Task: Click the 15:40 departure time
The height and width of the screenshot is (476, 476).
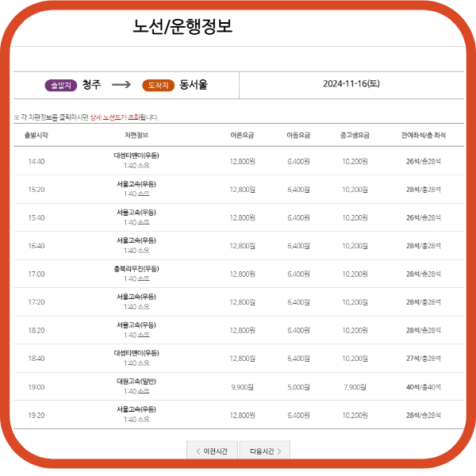Action: (36, 217)
